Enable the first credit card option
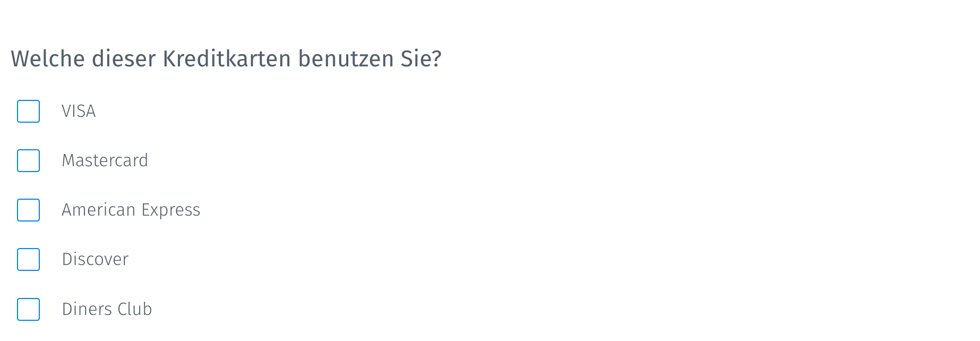The height and width of the screenshot is (341, 980). point(28,112)
